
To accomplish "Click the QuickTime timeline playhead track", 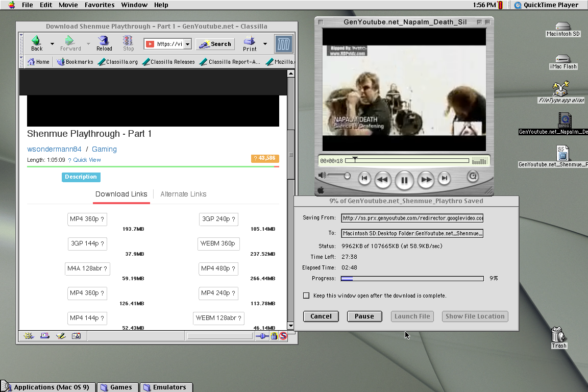I will tap(407, 161).
